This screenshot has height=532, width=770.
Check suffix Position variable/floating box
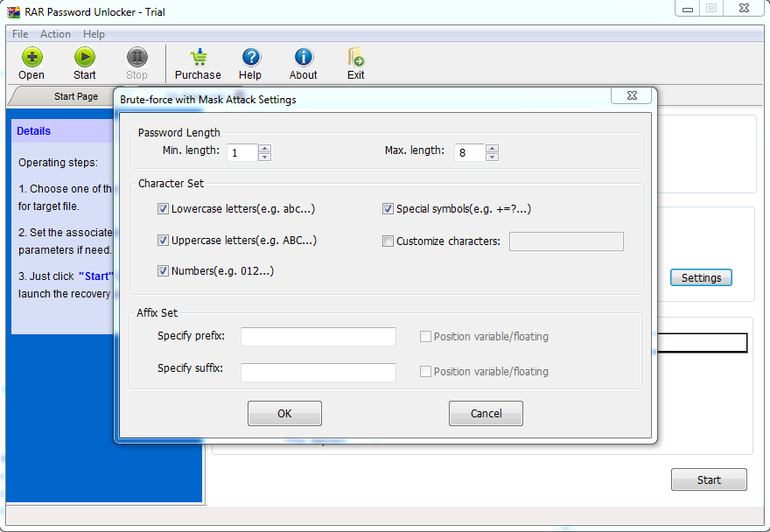click(x=425, y=371)
